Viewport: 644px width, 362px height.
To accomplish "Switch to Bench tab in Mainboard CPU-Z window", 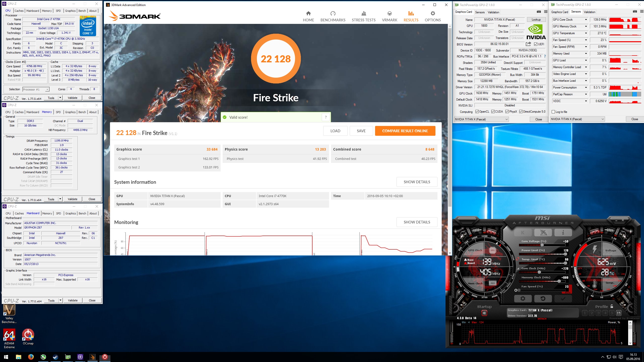I will 82,213.
